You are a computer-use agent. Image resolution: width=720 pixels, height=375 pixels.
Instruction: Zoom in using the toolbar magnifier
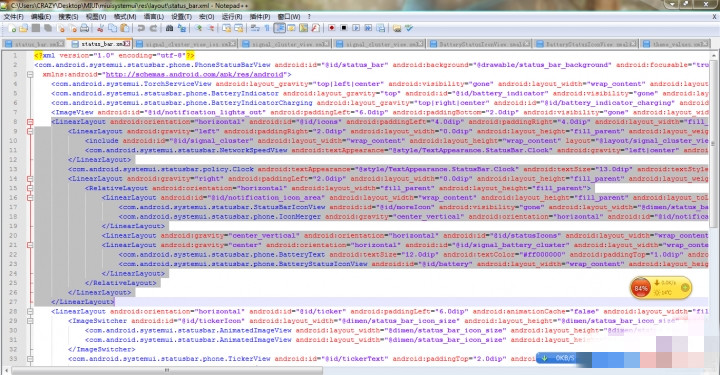pos(198,28)
